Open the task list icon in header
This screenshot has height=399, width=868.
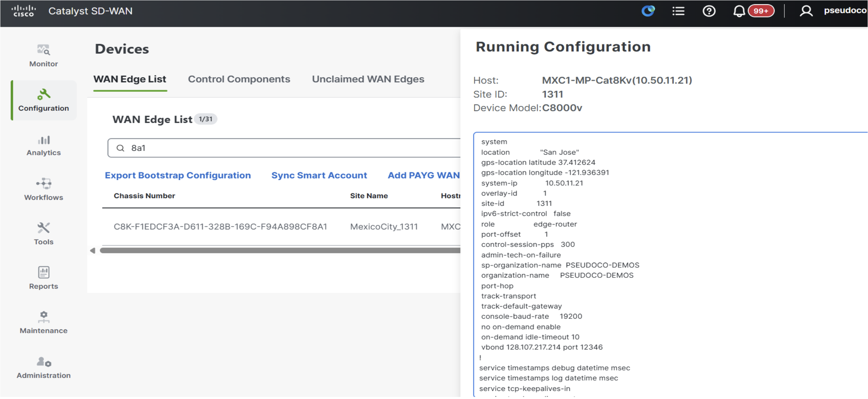click(678, 11)
